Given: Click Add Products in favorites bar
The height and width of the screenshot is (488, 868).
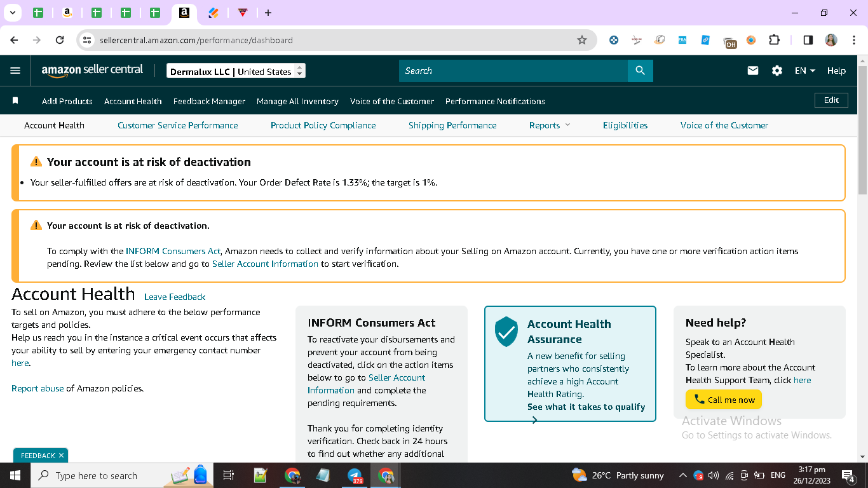Looking at the screenshot, I should [x=67, y=101].
